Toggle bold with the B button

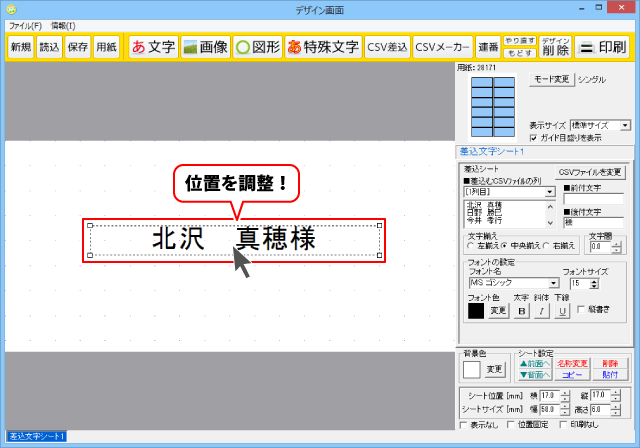click(x=522, y=311)
